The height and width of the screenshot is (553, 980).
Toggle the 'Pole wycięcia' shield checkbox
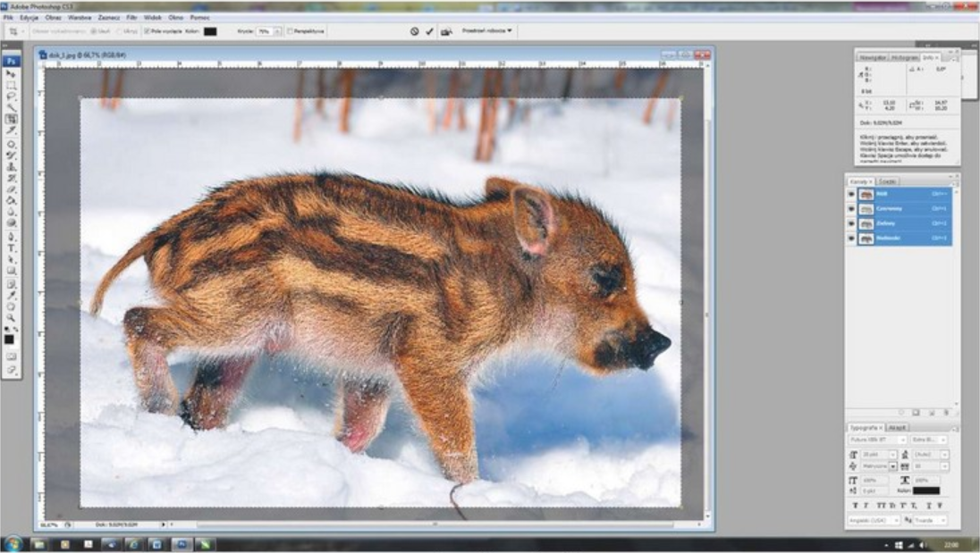tap(147, 31)
